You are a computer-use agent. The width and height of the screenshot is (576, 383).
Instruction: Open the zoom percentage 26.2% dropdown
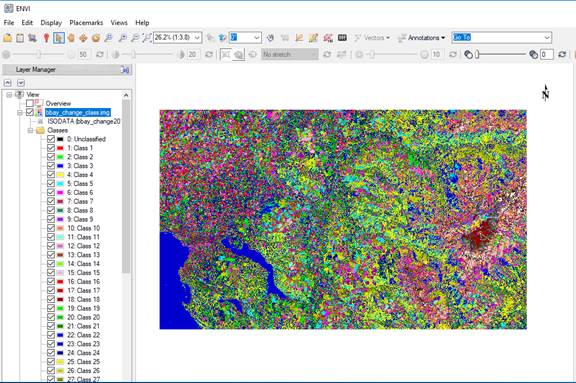(x=197, y=37)
